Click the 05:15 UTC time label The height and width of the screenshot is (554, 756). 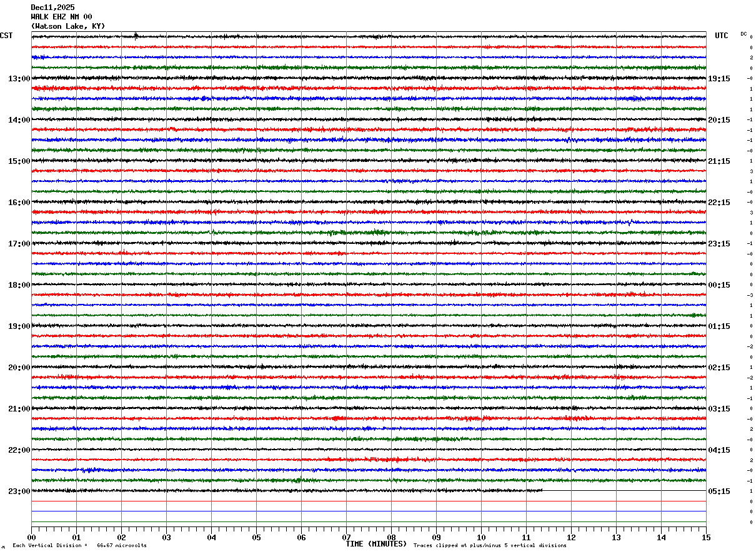coord(719,491)
